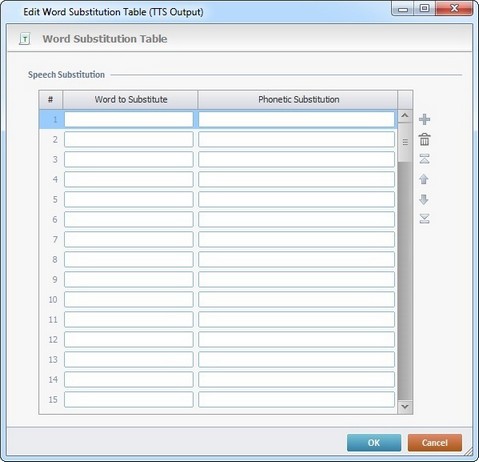Image resolution: width=479 pixels, height=462 pixels.
Task: Click the Word to Substitute column header
Action: click(x=131, y=99)
